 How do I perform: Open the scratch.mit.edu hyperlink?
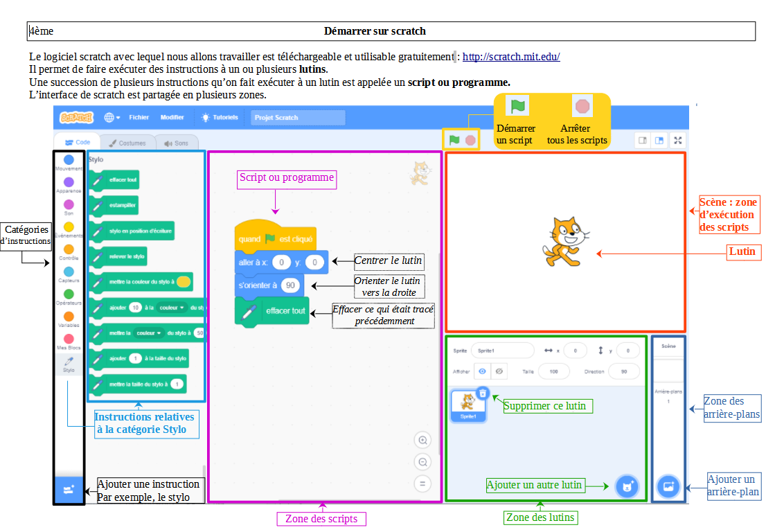(x=510, y=57)
